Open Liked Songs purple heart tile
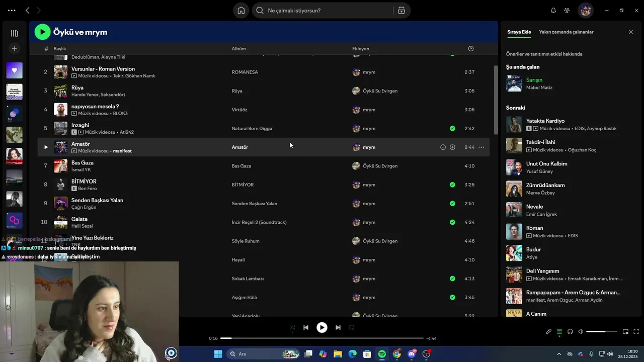This screenshot has height=362, width=644. coord(14,70)
